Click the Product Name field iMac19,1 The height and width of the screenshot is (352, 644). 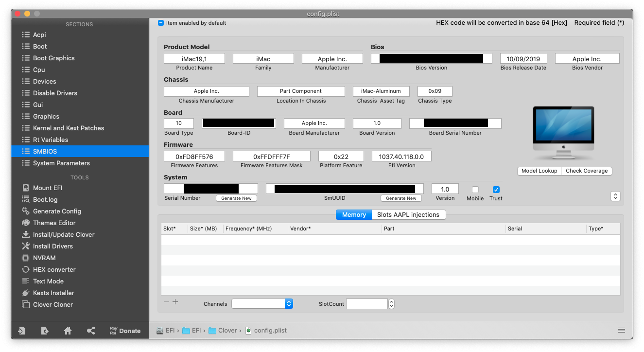coord(194,58)
